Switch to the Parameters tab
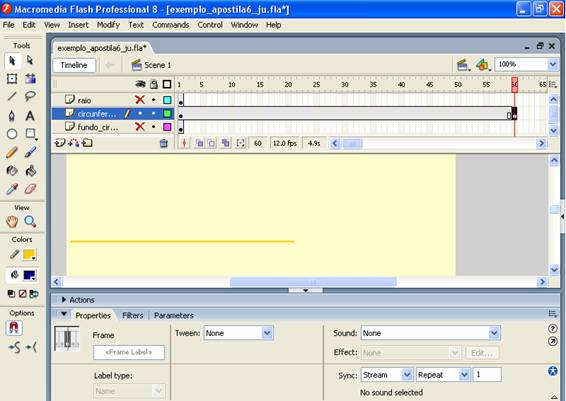The image size is (566, 401). [x=174, y=315]
